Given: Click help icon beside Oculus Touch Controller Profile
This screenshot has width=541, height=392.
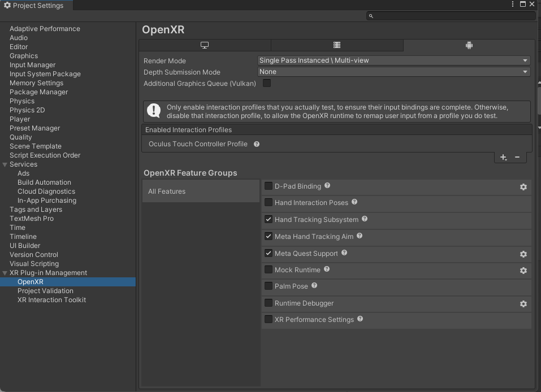Looking at the screenshot, I should (257, 144).
